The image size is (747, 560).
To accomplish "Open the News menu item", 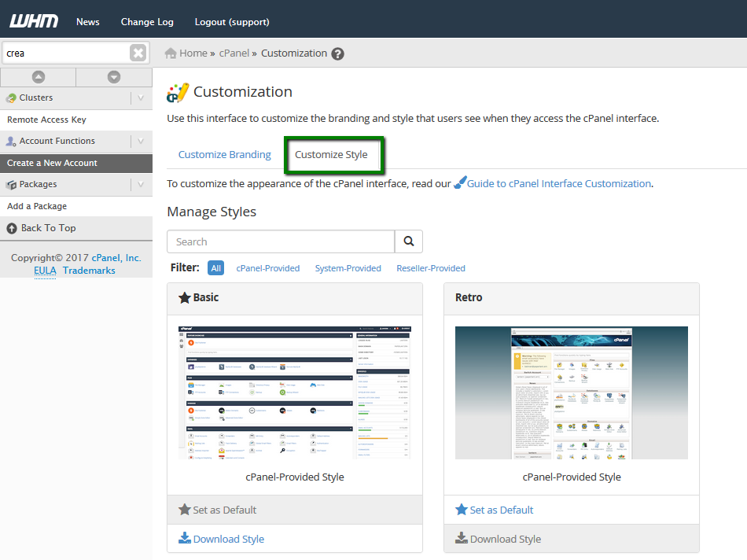I will pos(87,22).
